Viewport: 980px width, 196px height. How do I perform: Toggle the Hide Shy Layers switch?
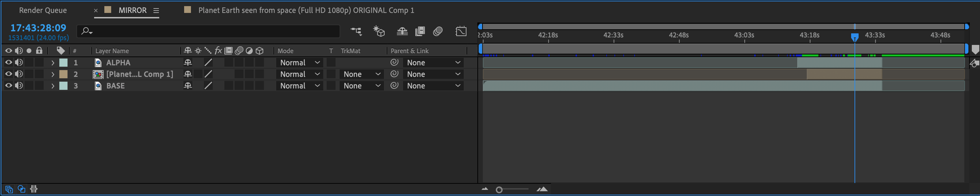pyautogui.click(x=402, y=31)
